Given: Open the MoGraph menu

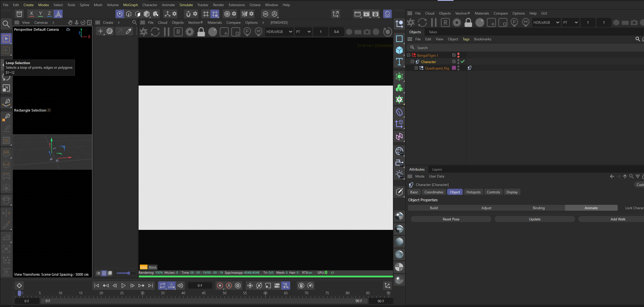Looking at the screenshot, I should point(130,5).
